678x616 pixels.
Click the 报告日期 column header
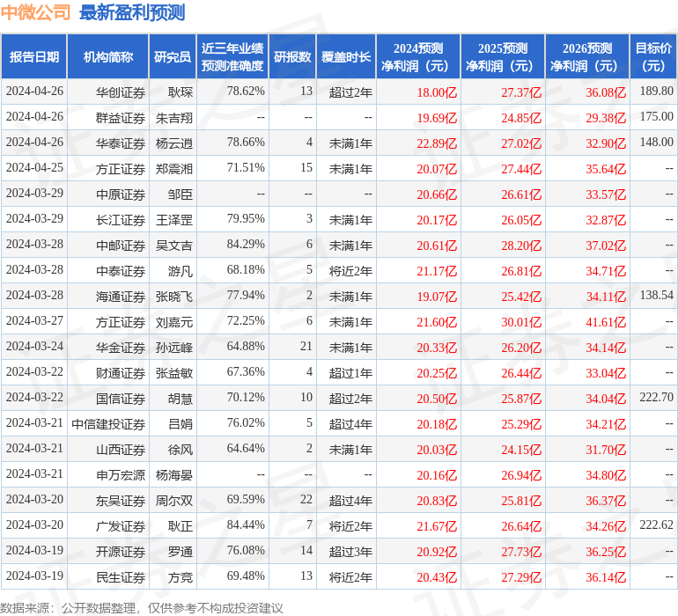[34, 56]
